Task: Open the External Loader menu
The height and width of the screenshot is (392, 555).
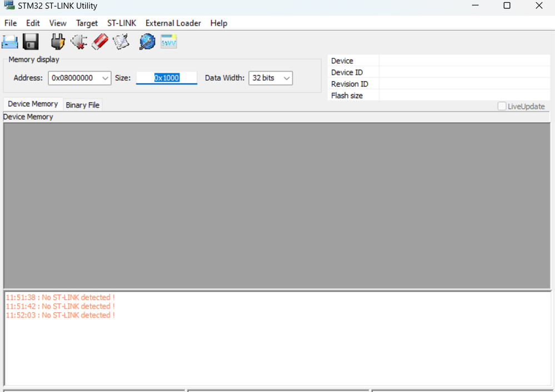Action: click(x=173, y=23)
